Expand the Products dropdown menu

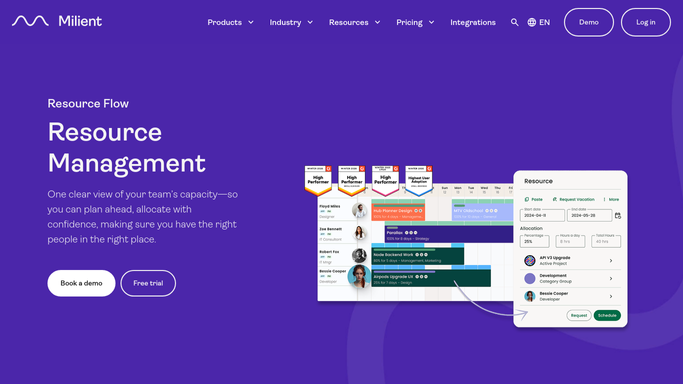coord(230,22)
